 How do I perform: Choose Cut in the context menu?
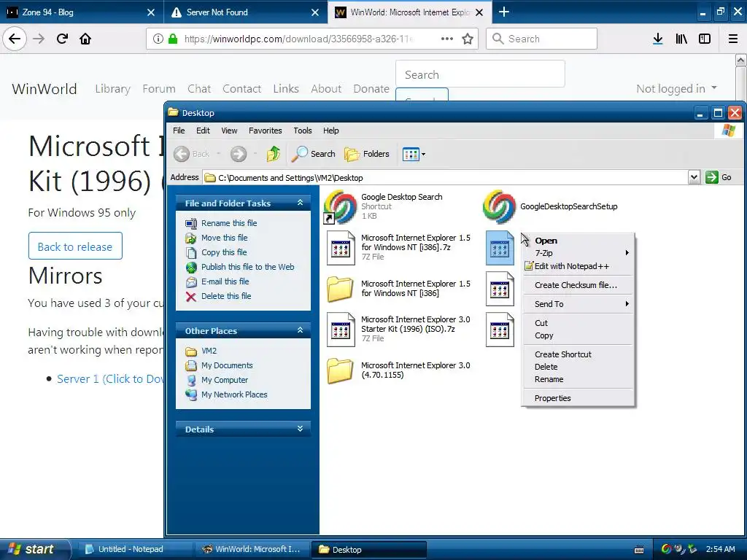[x=578, y=323]
